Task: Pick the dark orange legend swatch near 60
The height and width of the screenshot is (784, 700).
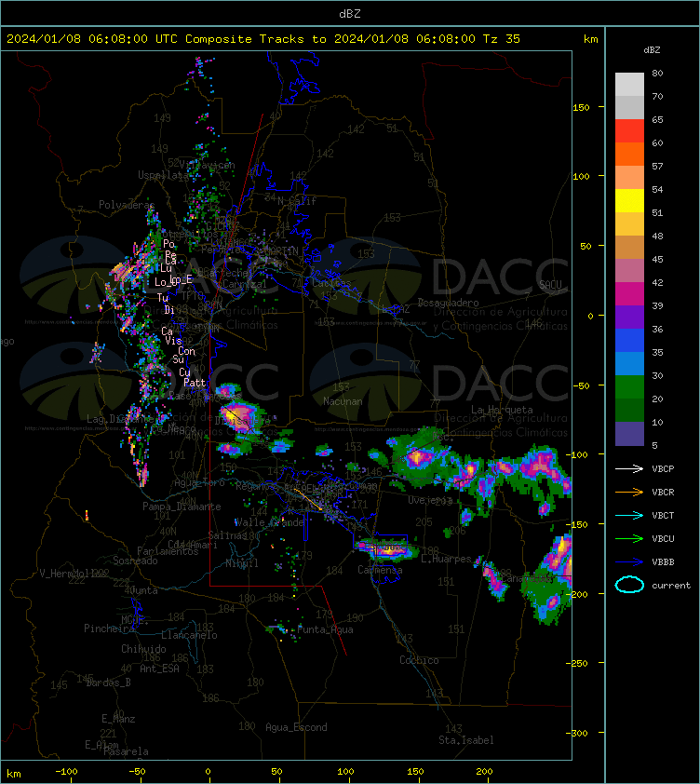Action: pos(629,154)
